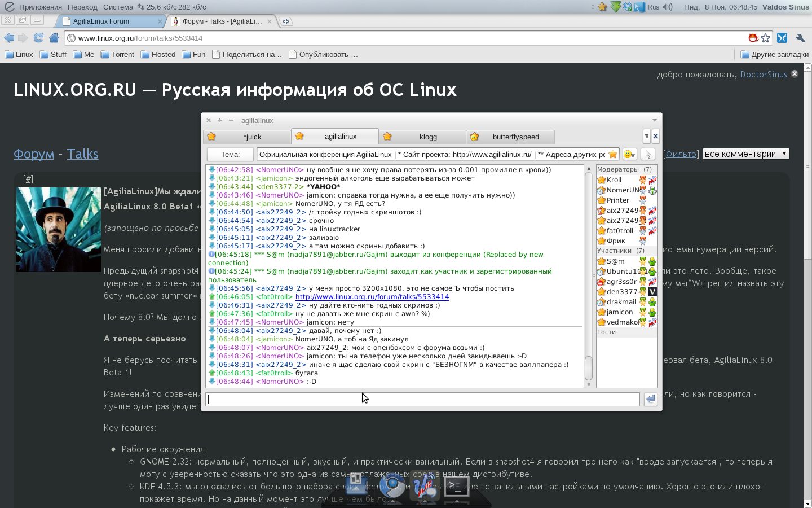Click the volume icon in system tray

pyautogui.click(x=668, y=7)
